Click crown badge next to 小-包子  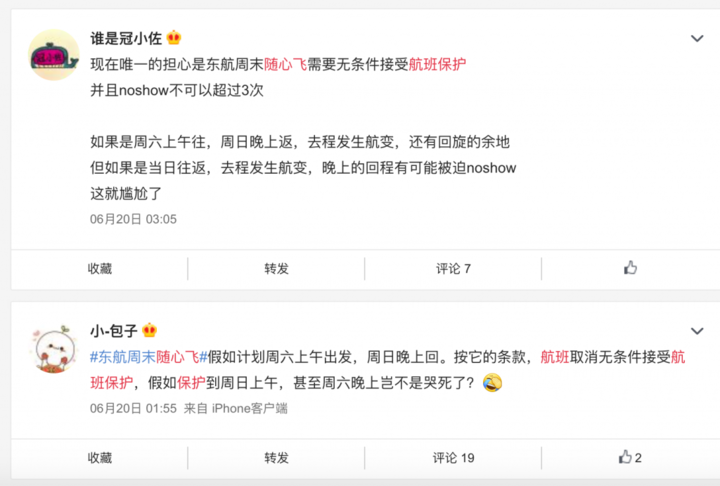tap(150, 330)
